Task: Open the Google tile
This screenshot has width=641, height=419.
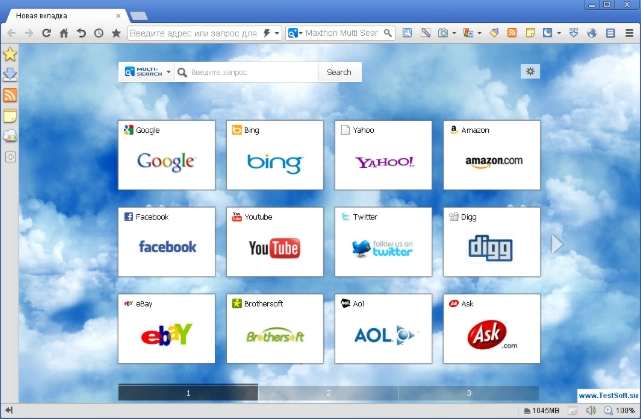Action: tap(166, 155)
